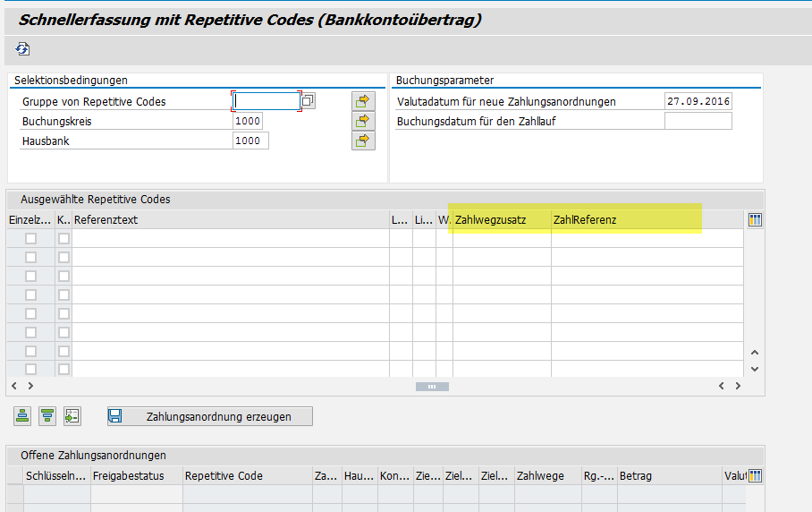The height and width of the screenshot is (512, 812).
Task: Open multiple selection for Gruppe von Repetitive Codes
Action: tap(363, 101)
